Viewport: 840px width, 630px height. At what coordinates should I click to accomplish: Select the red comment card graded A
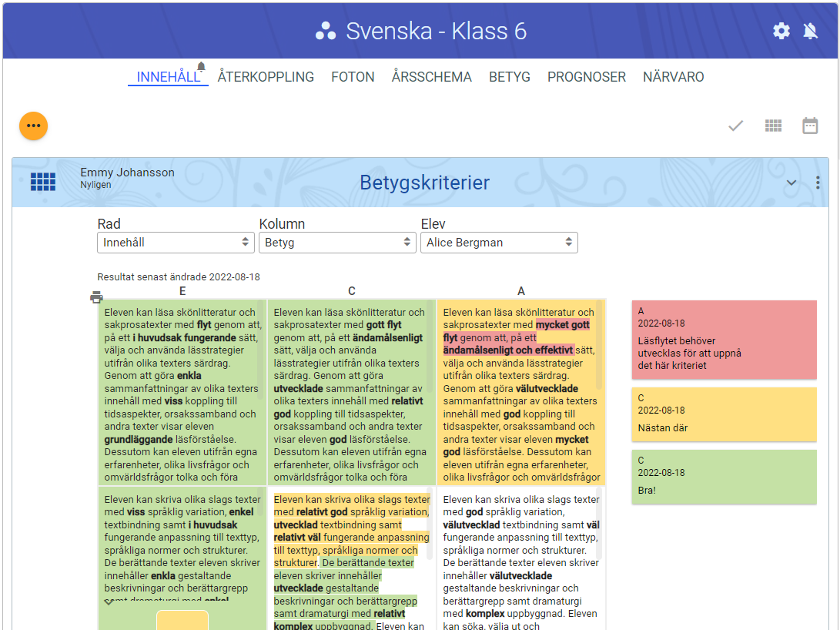coord(724,340)
